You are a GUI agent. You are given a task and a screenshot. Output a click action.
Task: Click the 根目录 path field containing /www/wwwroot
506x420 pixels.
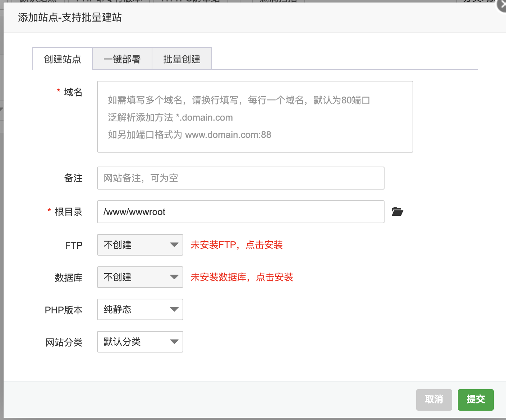240,212
